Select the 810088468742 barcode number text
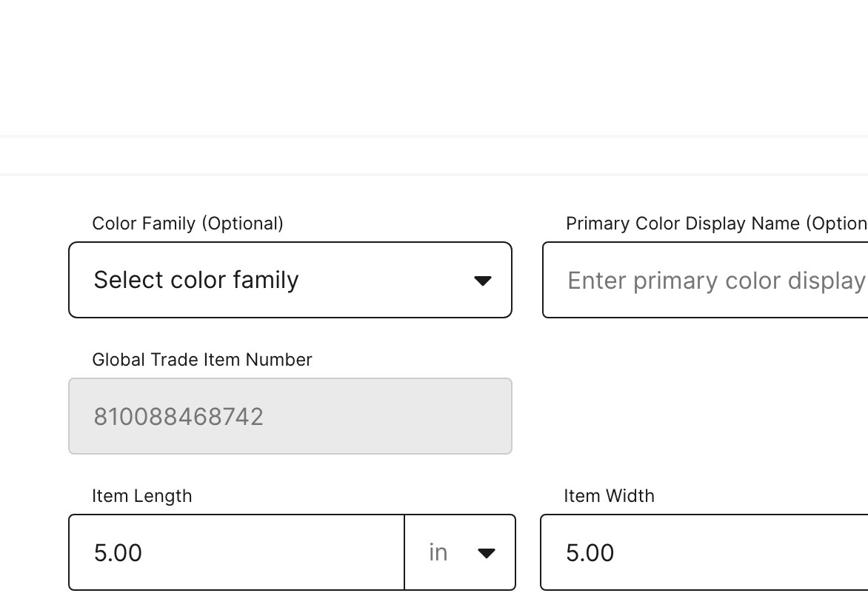This screenshot has width=868, height=613. tap(178, 417)
